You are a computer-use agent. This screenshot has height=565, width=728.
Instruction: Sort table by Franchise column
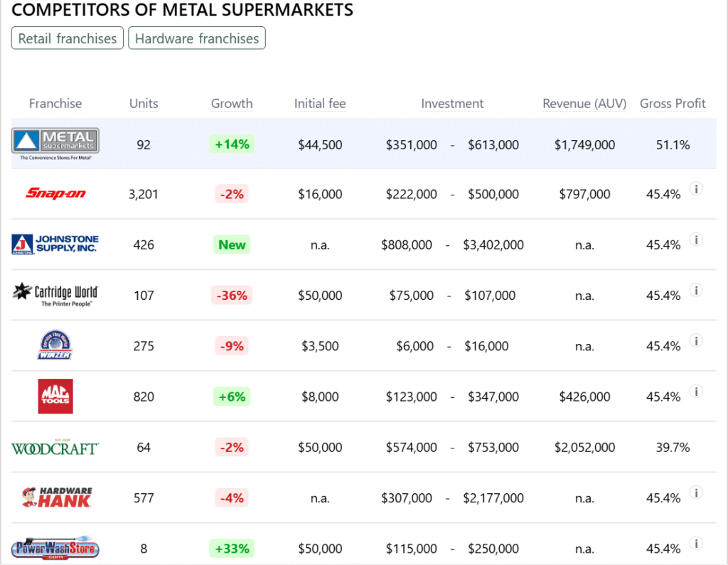pos(55,104)
